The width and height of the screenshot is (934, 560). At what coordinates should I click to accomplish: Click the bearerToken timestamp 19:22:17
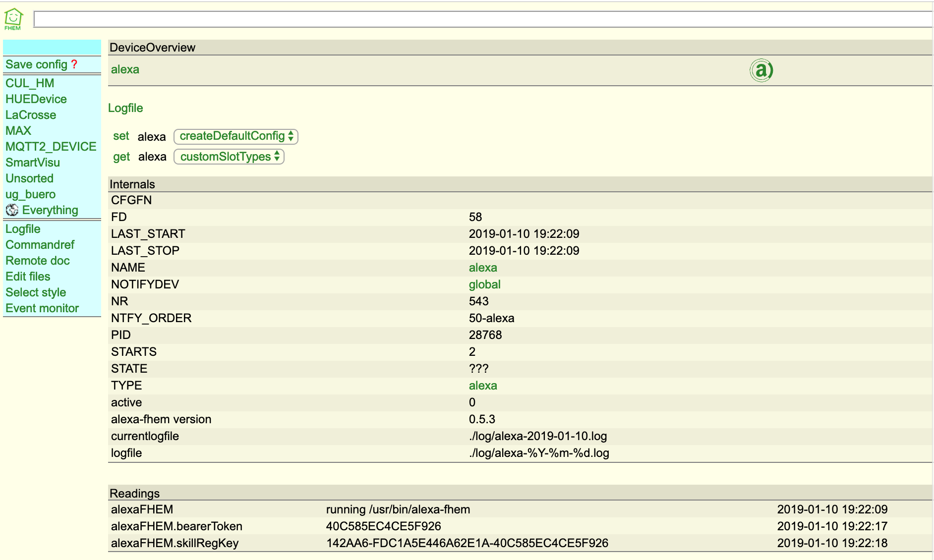(x=832, y=526)
